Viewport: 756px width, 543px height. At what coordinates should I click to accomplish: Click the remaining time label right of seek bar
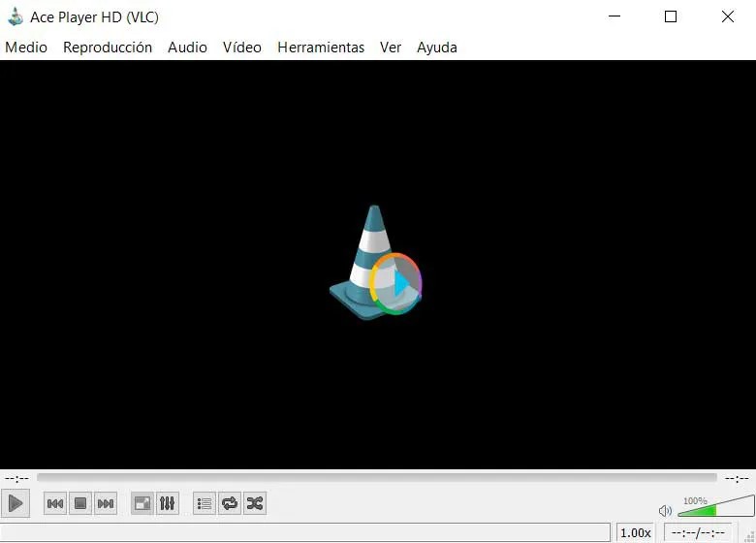click(x=737, y=478)
